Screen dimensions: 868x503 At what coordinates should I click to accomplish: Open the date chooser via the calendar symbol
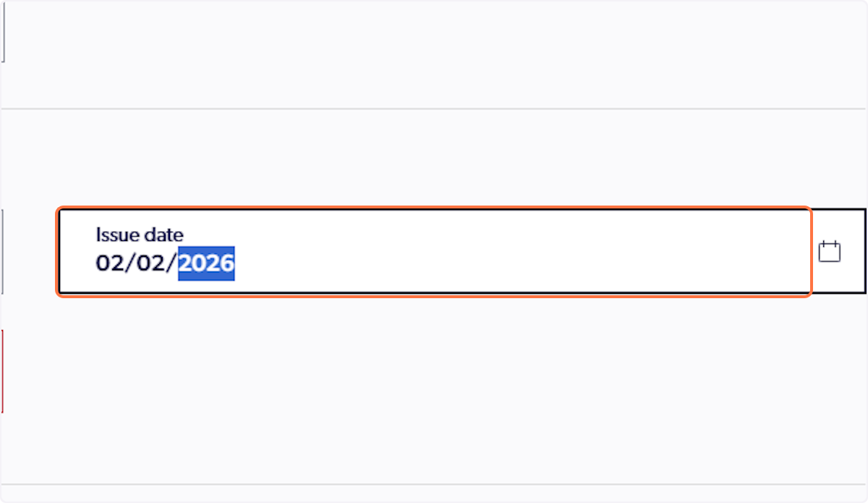[829, 250]
